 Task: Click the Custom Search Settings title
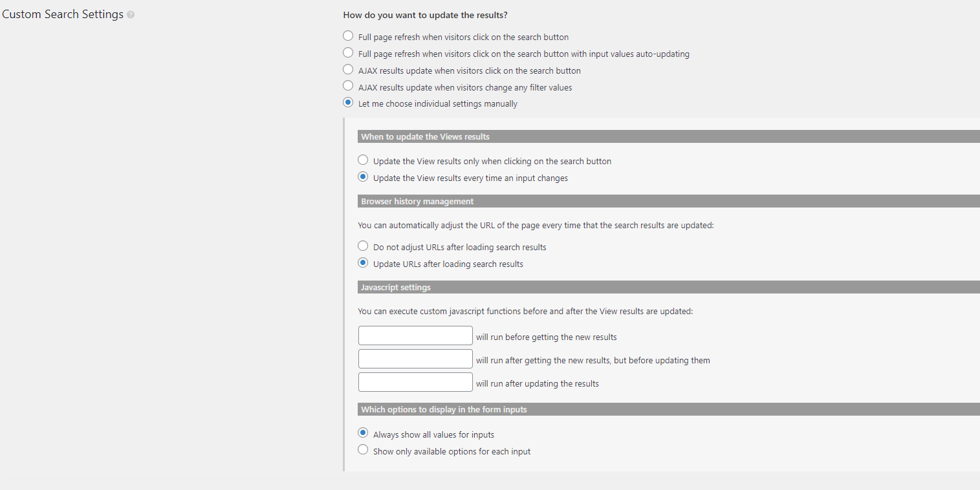pyautogui.click(x=63, y=14)
